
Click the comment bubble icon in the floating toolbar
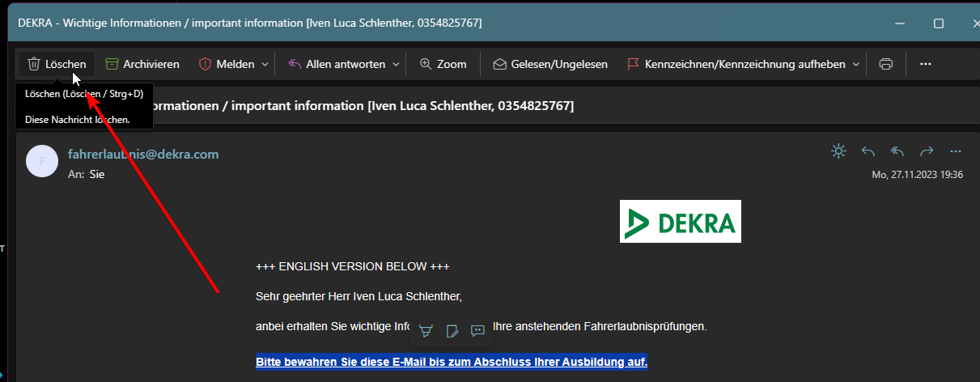point(477,330)
